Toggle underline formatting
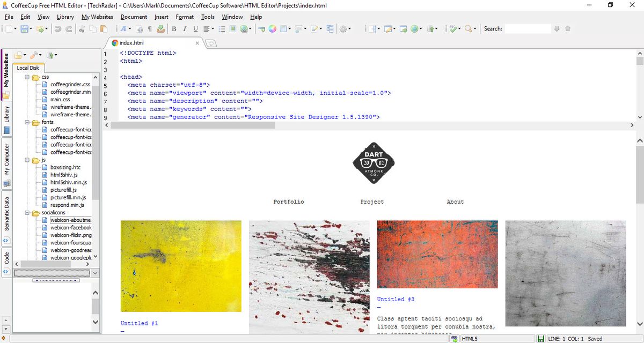 [x=195, y=28]
